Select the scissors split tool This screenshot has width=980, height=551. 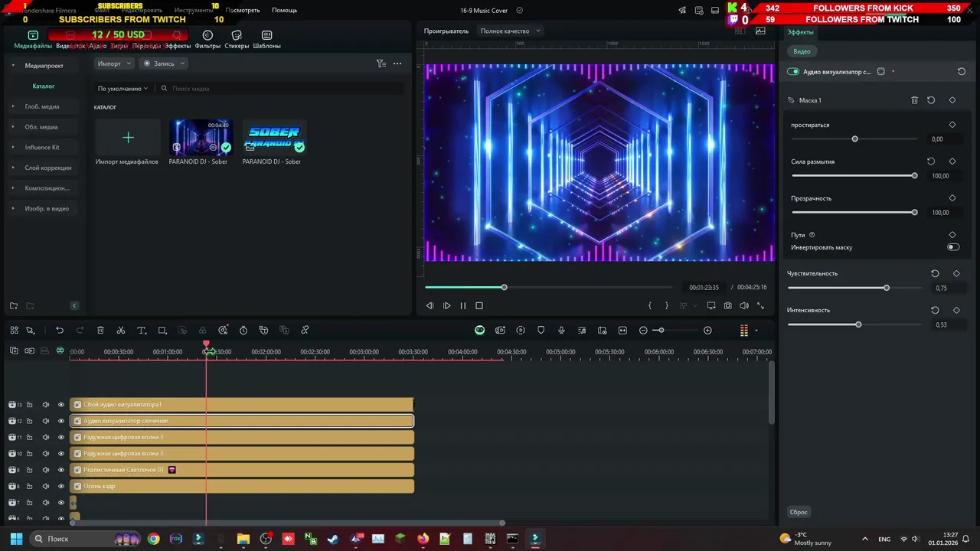(121, 330)
